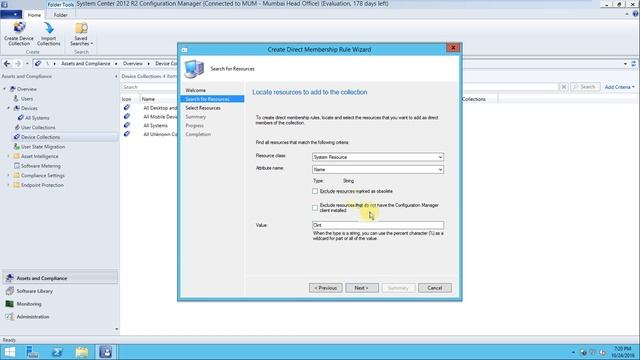Image resolution: width=640 pixels, height=360 pixels.
Task: Toggle Exclude resources marked as obsolete
Action: [315, 191]
